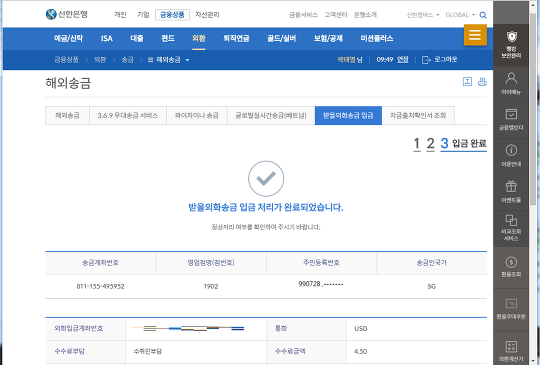Switch to the 자금출처확인서 조회 tab
The image size is (540, 365).
pyautogui.click(x=418, y=115)
